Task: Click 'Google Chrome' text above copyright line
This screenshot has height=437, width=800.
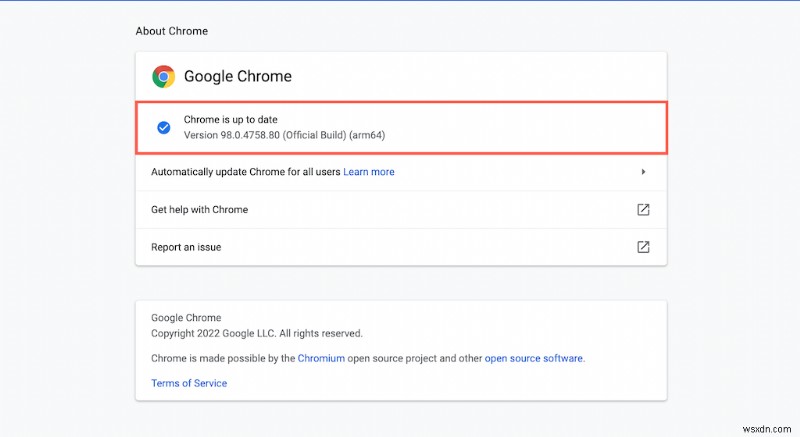Action: pos(186,318)
